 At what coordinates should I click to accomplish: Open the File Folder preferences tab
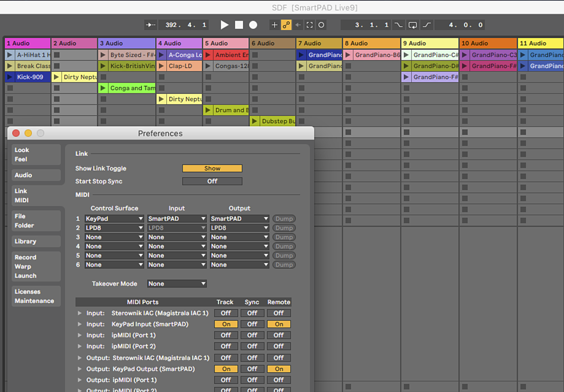point(36,221)
